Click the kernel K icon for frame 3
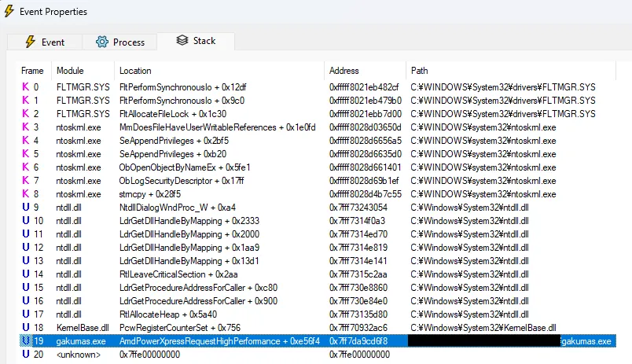Image resolution: width=632 pixels, height=364 pixels. click(x=26, y=127)
